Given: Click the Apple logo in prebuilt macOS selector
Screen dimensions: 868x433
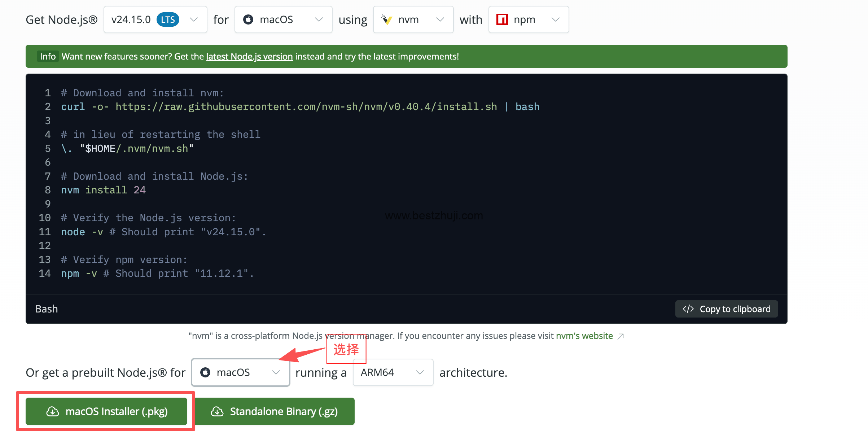Looking at the screenshot, I should pyautogui.click(x=205, y=372).
